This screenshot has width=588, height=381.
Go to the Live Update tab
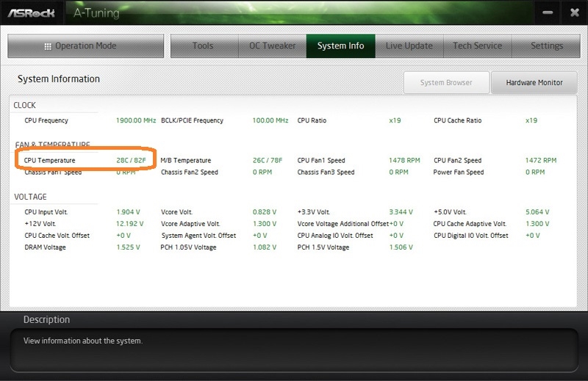click(x=409, y=46)
